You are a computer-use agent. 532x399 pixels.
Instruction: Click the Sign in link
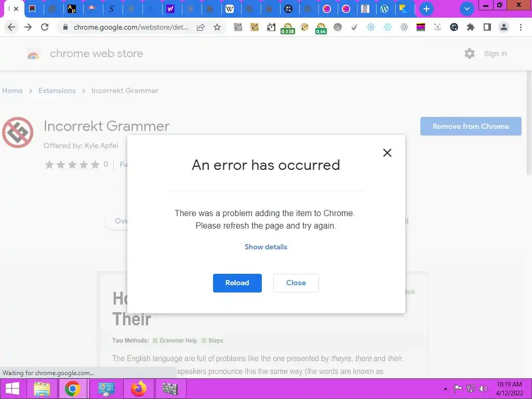(x=495, y=54)
